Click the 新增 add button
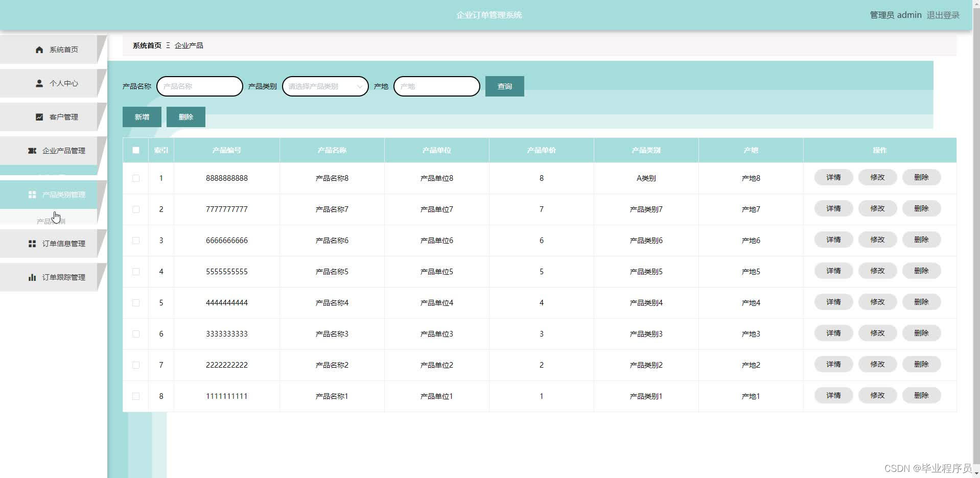The width and height of the screenshot is (980, 478). tap(142, 117)
